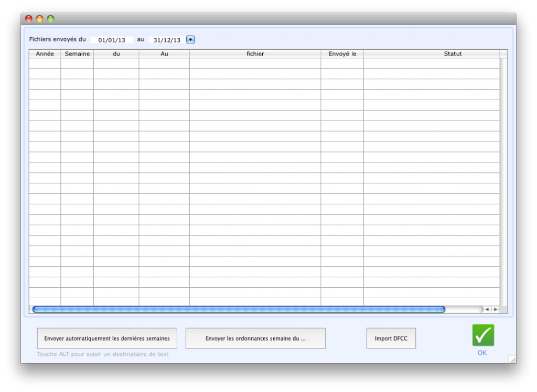Viewport: 537px width, 392px height.
Task: Click the end date field 31/12/13
Action: (x=167, y=40)
